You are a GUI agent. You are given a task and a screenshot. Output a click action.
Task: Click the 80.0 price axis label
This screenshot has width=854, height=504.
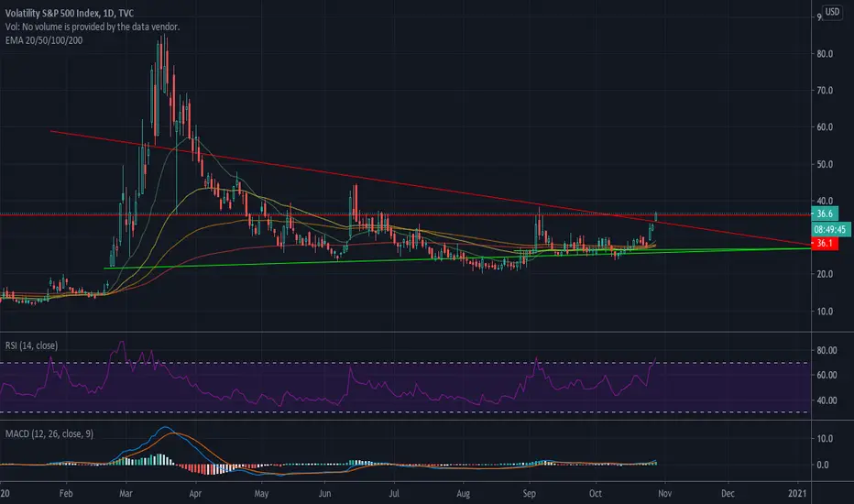tap(825, 54)
